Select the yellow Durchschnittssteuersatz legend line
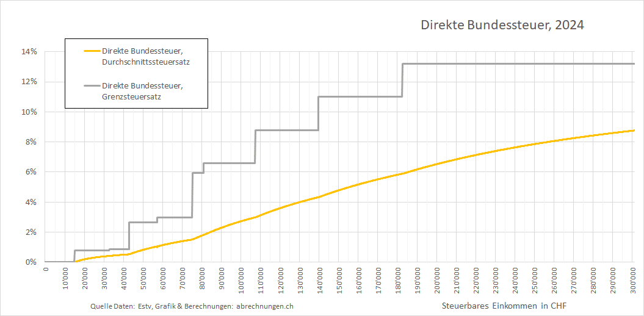Screen dimensions: 644x316 92,51
